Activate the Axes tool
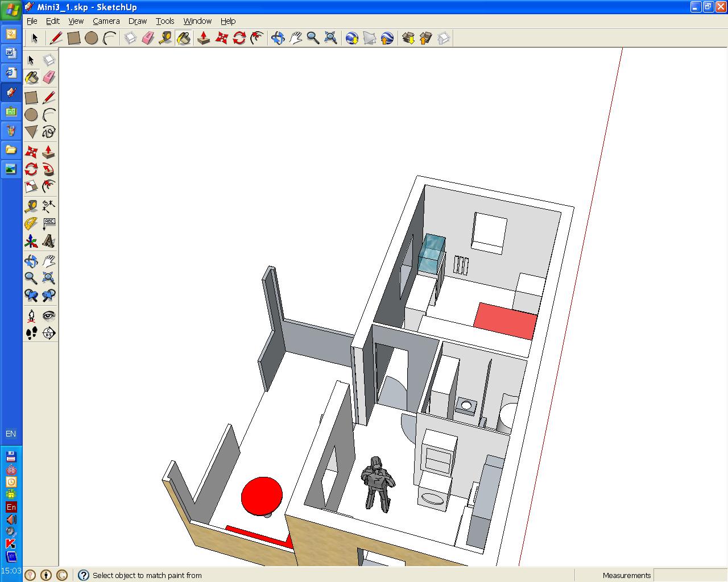This screenshot has height=582, width=728. pyautogui.click(x=31, y=242)
